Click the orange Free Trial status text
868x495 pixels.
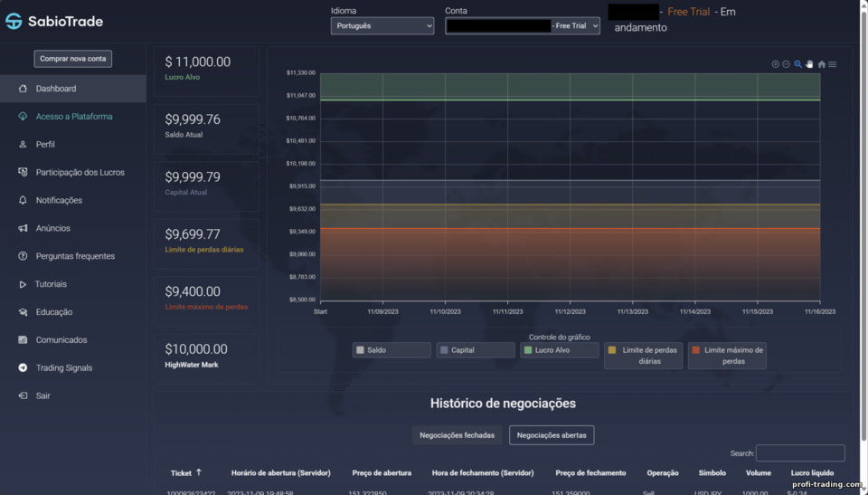click(688, 12)
